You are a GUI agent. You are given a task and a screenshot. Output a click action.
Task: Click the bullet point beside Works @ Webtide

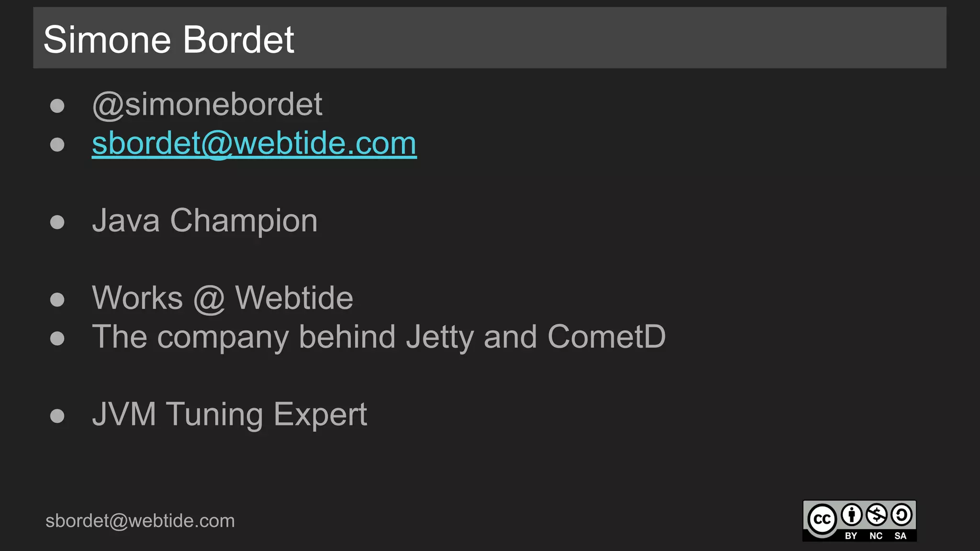pyautogui.click(x=57, y=299)
